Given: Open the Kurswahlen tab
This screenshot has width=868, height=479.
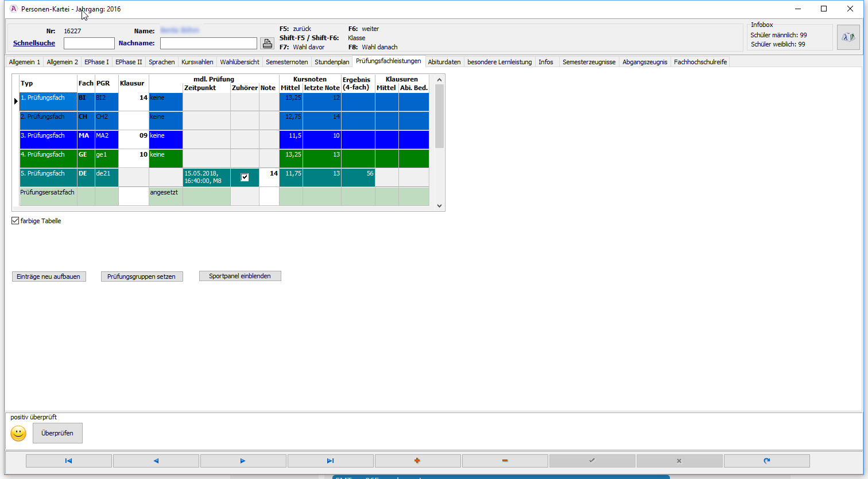Looking at the screenshot, I should point(197,62).
